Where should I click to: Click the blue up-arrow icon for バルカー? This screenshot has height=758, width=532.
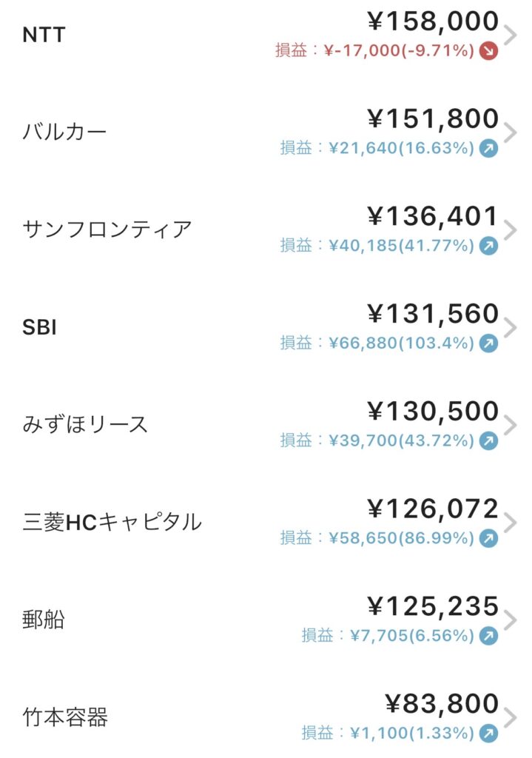[488, 149]
